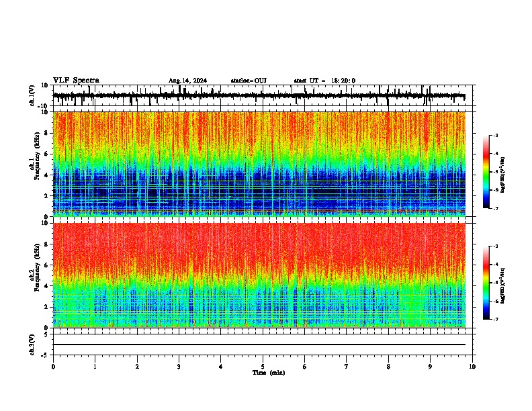The image size is (532, 411).
Task: Select the "Aug. 14, 2024" date label
Action: point(187,81)
